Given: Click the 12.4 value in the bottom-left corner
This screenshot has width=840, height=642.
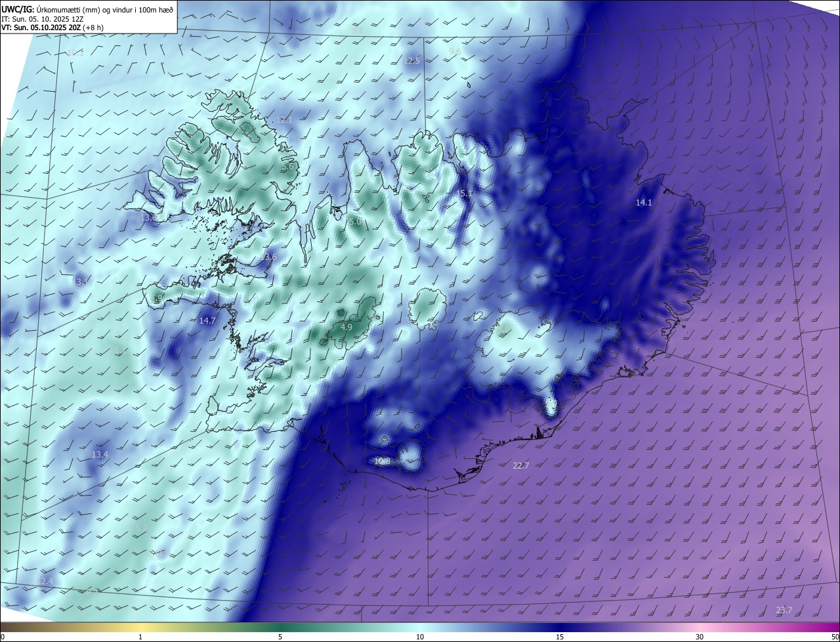Looking at the screenshot, I should [45, 582].
